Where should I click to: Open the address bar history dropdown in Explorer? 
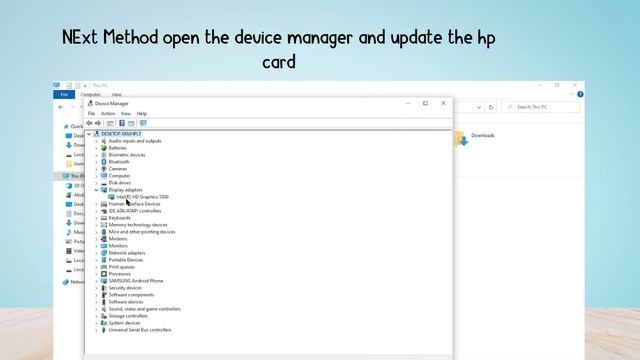[x=479, y=107]
